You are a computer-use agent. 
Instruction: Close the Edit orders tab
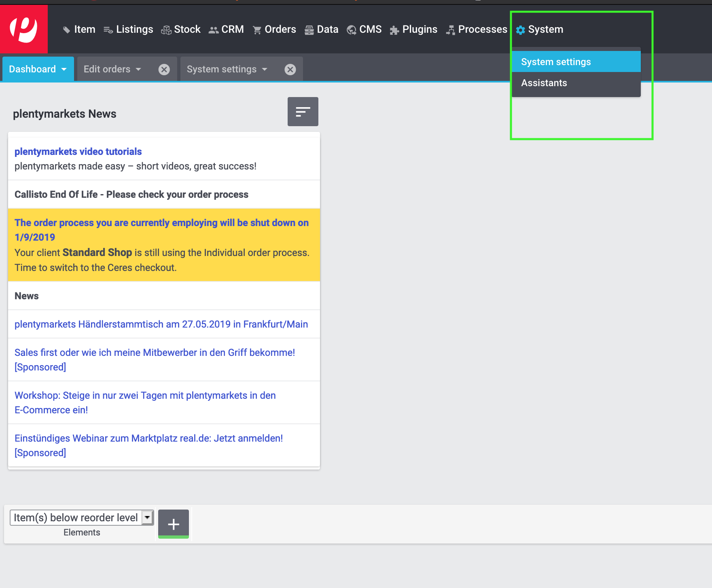click(x=164, y=70)
